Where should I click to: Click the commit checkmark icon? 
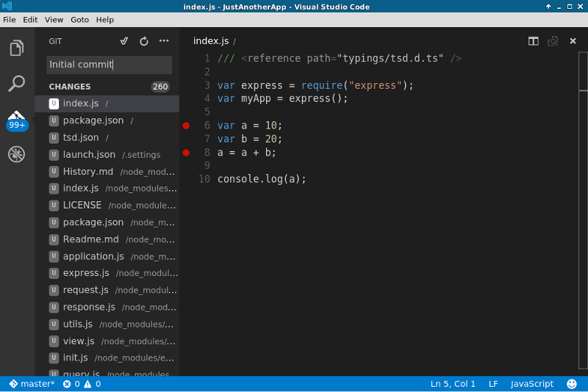(124, 41)
